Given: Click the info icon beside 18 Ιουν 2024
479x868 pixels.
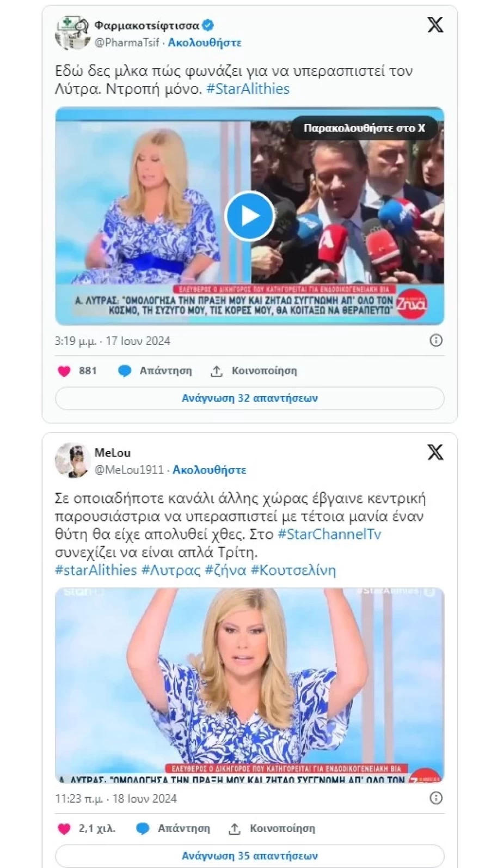Looking at the screenshot, I should 436,798.
